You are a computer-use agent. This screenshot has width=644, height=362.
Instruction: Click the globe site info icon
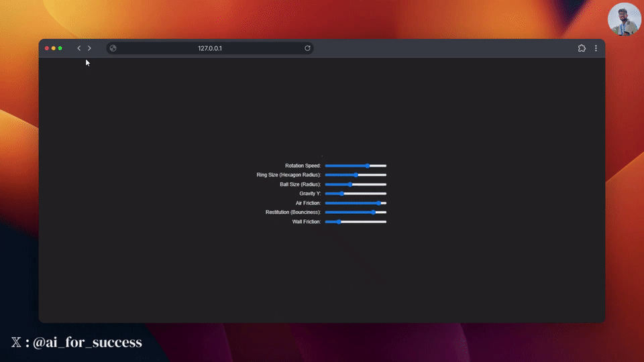click(113, 48)
